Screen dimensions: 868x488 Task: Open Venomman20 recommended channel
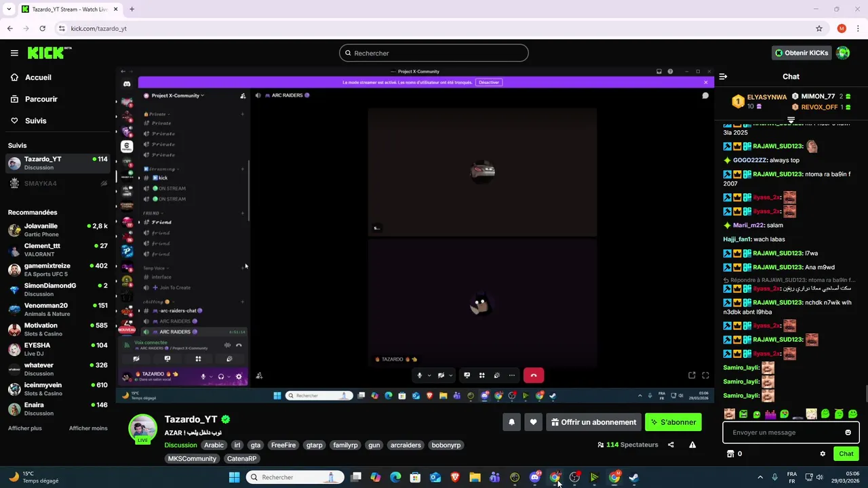pos(58,310)
